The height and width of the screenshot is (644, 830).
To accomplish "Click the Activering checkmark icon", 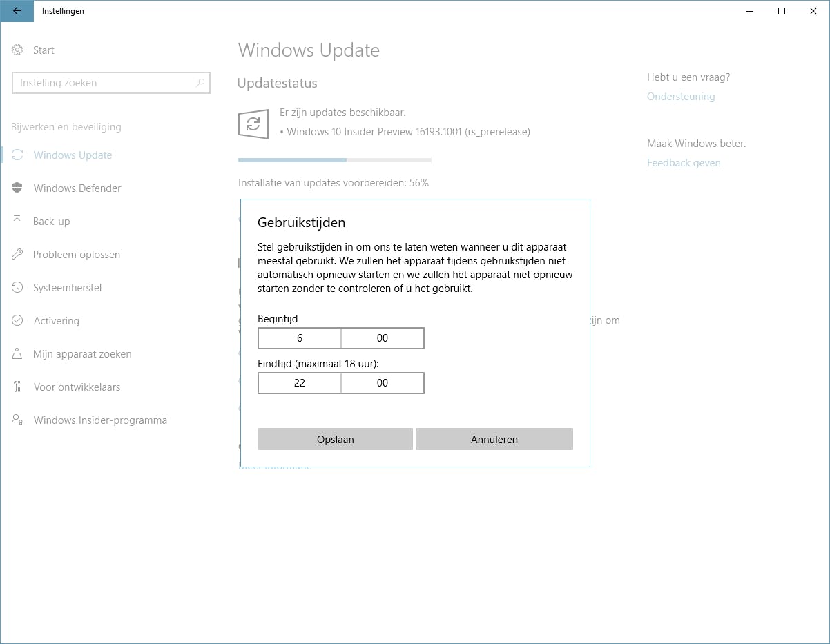I will (17, 321).
